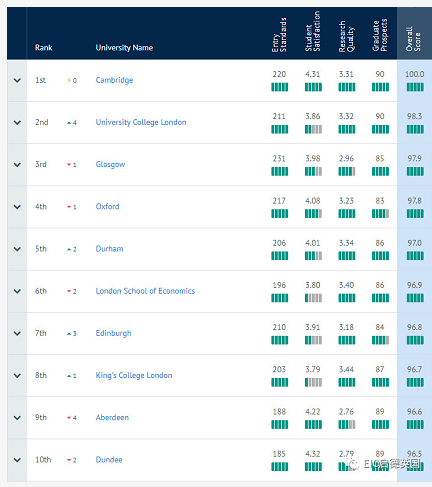
Task: Click Aberdeen's Research Quality bar under 2.76
Action: click(347, 425)
